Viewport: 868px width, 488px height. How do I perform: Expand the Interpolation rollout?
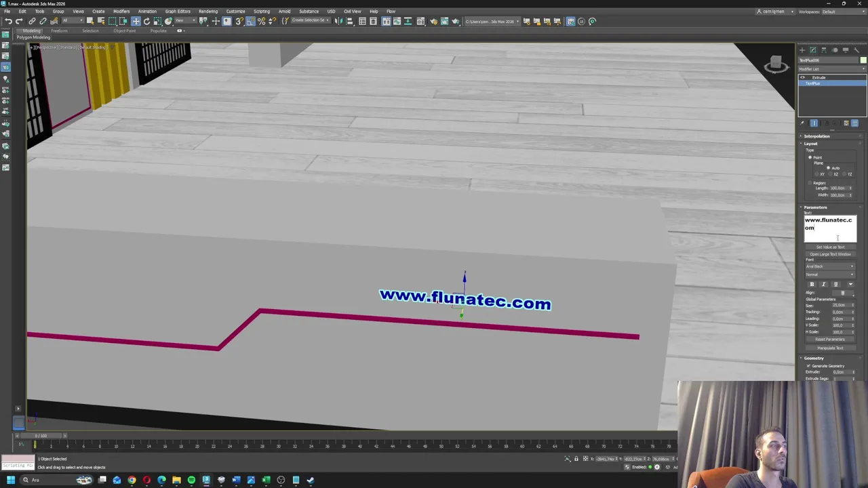pos(816,136)
